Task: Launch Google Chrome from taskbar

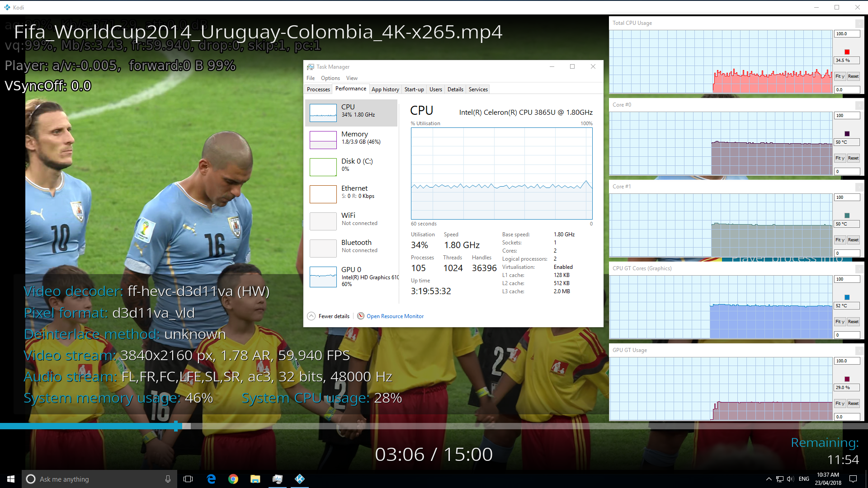Action: (x=233, y=479)
